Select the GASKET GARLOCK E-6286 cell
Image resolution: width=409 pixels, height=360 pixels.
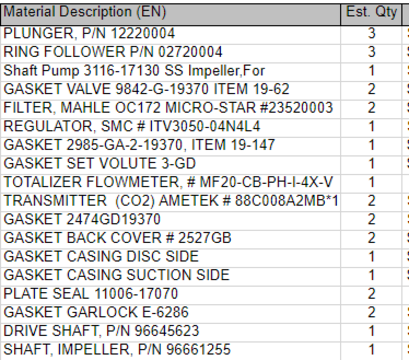[171, 313]
